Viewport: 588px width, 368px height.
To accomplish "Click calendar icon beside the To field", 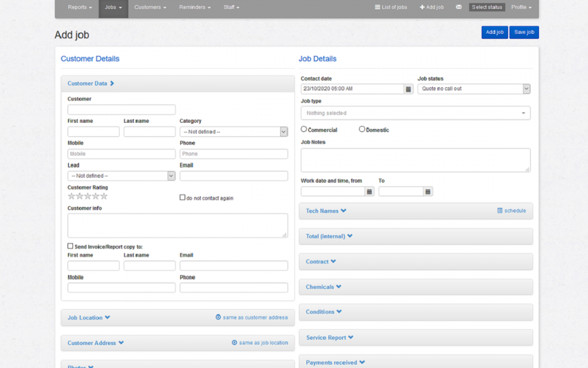I will tap(428, 191).
